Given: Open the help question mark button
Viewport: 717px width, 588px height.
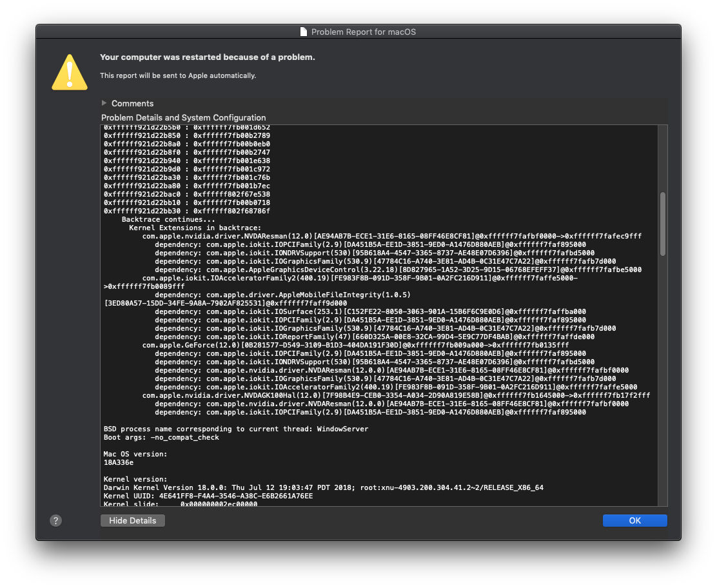Looking at the screenshot, I should coord(56,520).
